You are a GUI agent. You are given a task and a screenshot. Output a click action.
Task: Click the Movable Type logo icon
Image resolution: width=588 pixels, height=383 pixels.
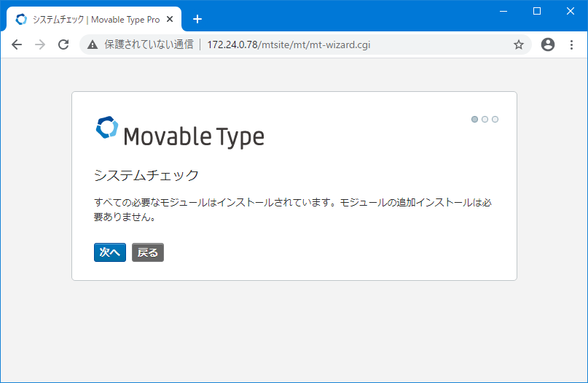pyautogui.click(x=107, y=128)
